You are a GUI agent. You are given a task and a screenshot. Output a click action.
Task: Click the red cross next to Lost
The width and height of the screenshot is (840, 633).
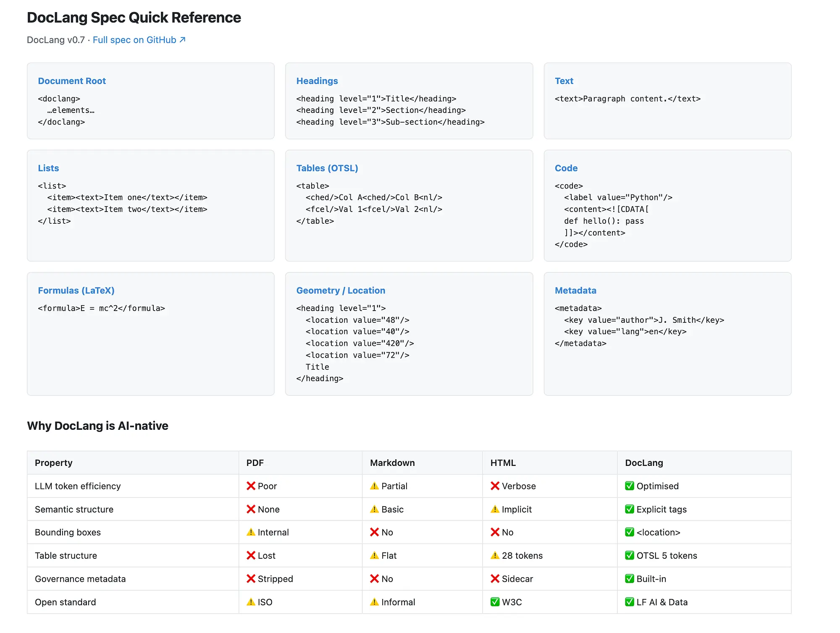pyautogui.click(x=251, y=555)
